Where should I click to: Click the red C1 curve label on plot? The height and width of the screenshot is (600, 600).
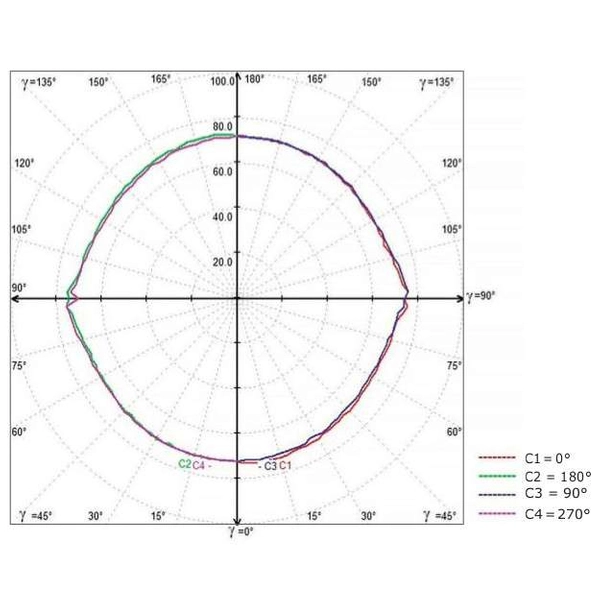pyautogui.click(x=285, y=465)
